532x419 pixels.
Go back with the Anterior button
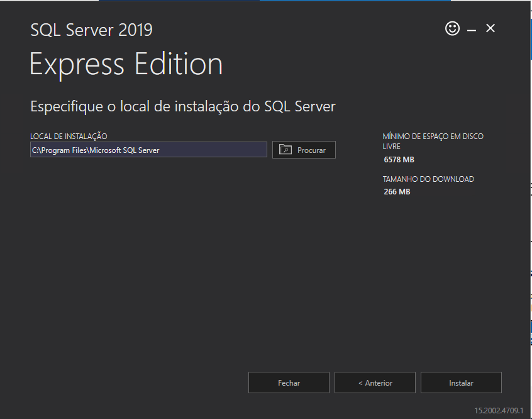(375, 383)
